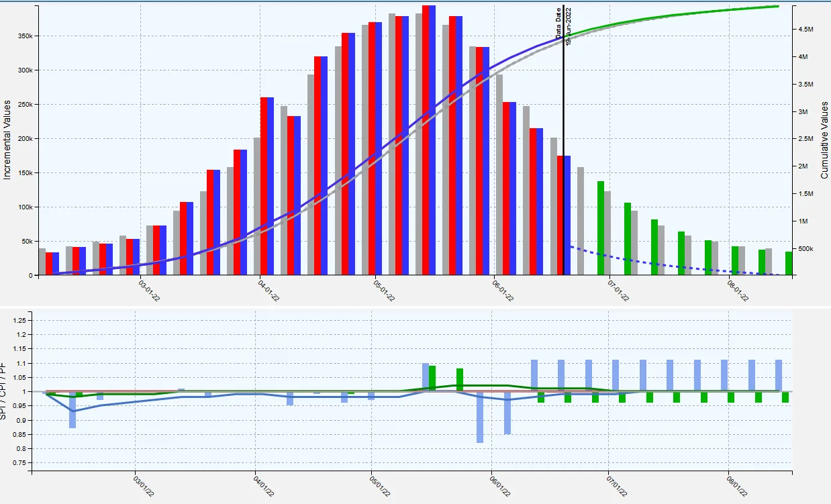The image size is (831, 504).
Task: Click the 3.5M label on right axis
Action: pos(806,85)
